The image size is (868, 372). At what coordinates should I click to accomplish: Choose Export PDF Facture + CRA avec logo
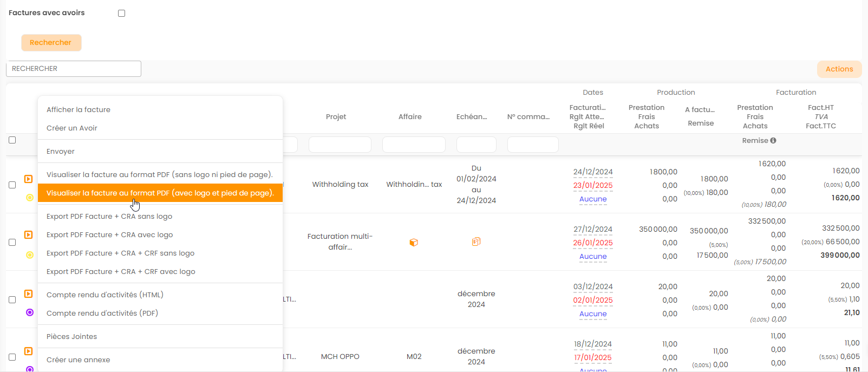pos(110,235)
